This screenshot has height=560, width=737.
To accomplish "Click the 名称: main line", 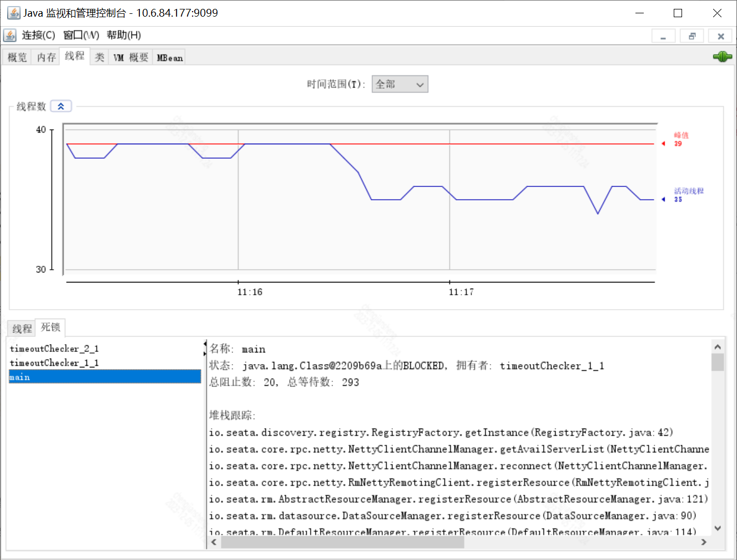I will click(238, 349).
